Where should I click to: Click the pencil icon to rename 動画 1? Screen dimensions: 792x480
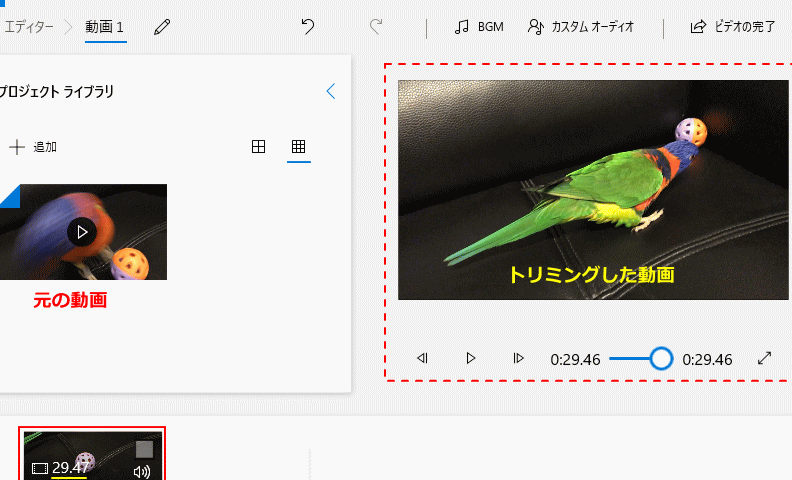pyautogui.click(x=162, y=27)
